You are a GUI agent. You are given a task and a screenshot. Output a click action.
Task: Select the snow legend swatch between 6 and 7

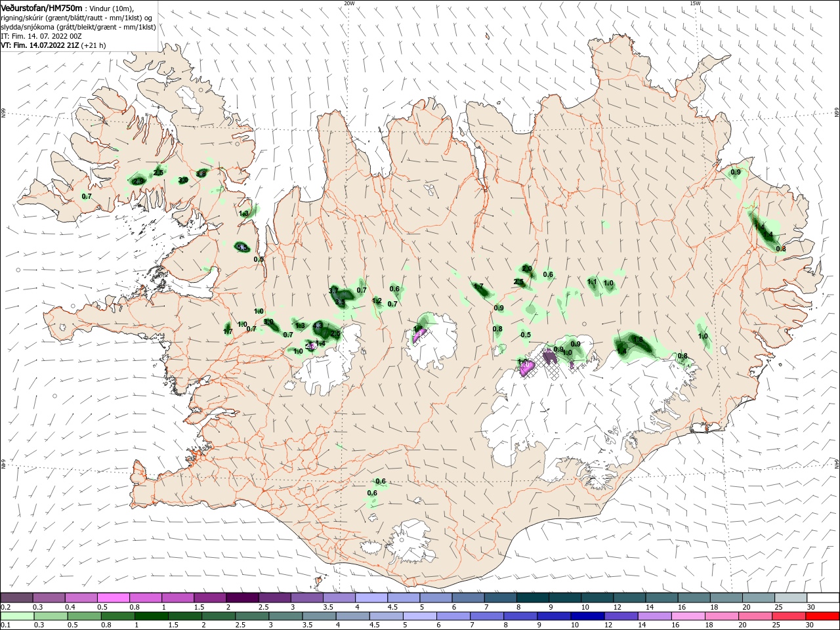[x=468, y=598]
